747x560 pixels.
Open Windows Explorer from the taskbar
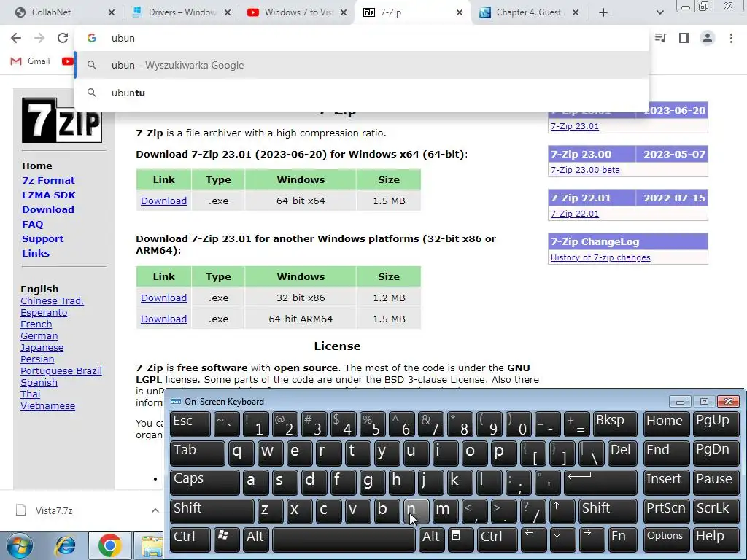pyautogui.click(x=150, y=545)
